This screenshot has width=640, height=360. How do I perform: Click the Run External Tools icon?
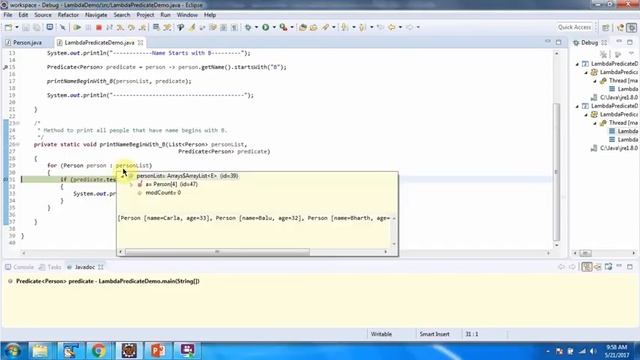[283, 27]
